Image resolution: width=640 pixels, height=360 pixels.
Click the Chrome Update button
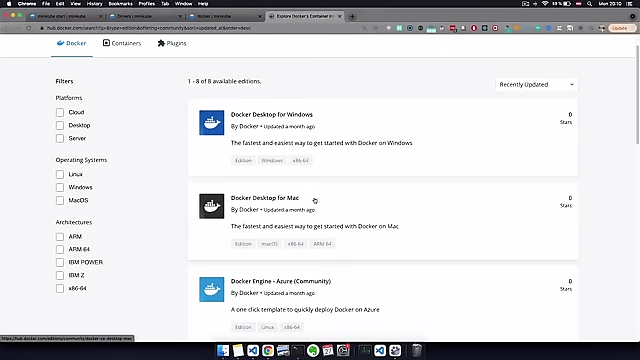[622, 28]
